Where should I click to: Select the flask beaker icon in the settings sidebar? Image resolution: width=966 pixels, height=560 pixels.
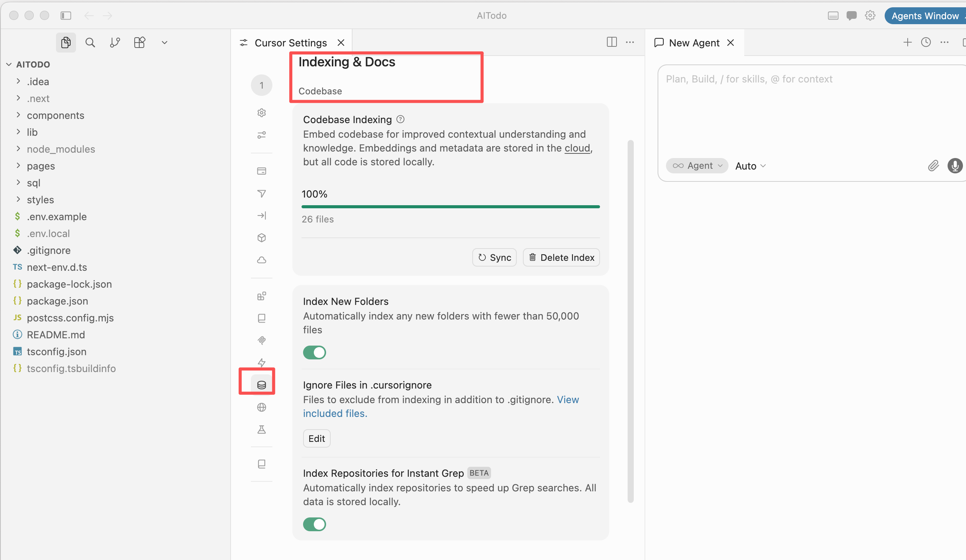click(262, 430)
